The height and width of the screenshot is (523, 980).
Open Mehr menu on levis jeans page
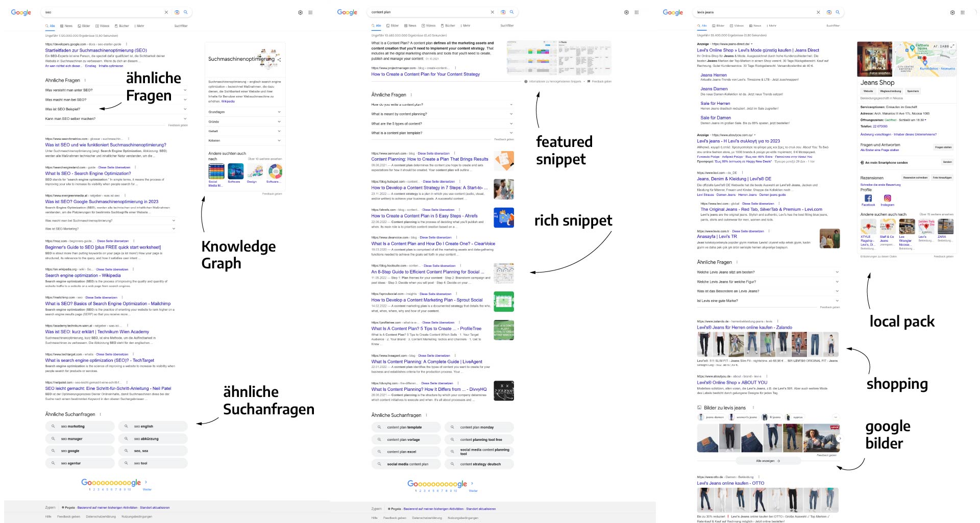tap(772, 26)
